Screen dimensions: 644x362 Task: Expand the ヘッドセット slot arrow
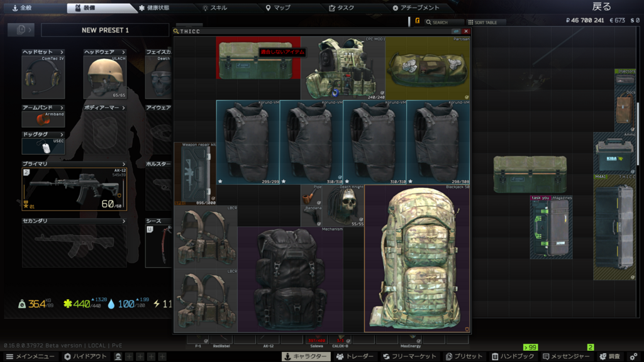(x=62, y=52)
